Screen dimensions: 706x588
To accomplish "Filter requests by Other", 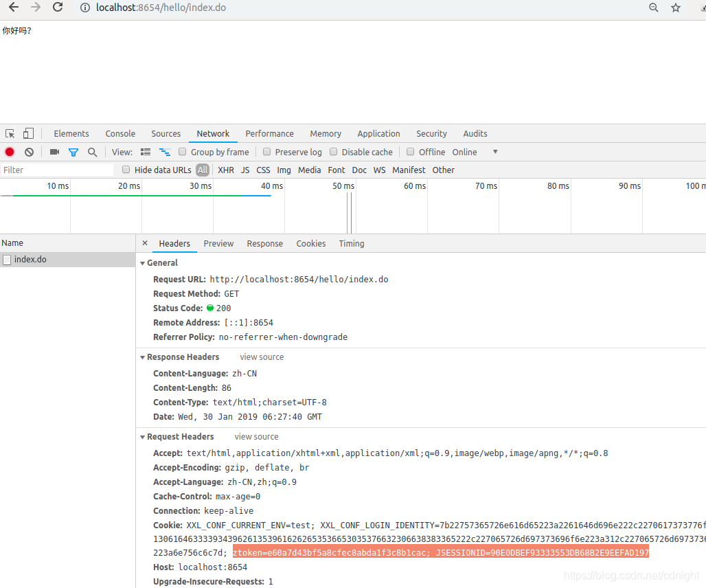I will (x=443, y=170).
